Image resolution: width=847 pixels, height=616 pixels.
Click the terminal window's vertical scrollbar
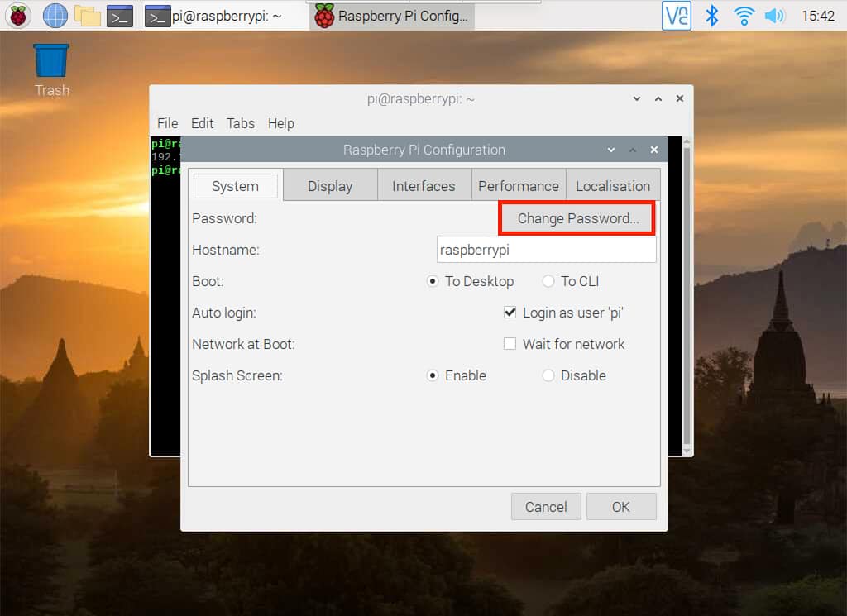(686, 289)
